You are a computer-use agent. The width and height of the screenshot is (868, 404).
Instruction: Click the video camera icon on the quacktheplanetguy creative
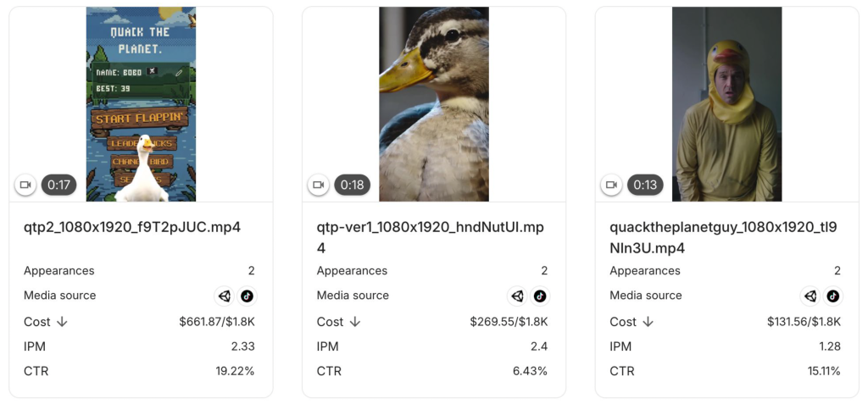pyautogui.click(x=612, y=185)
